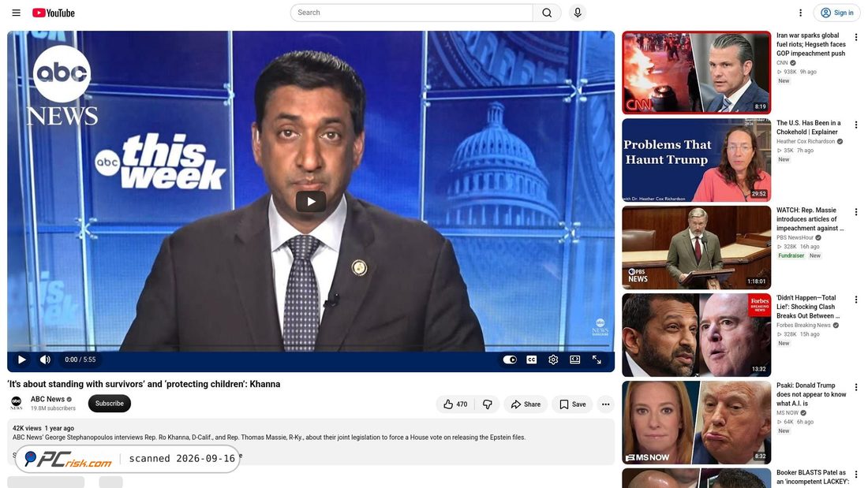The height and width of the screenshot is (488, 868).
Task: Sign in with the Sign in button
Action: coord(836,13)
